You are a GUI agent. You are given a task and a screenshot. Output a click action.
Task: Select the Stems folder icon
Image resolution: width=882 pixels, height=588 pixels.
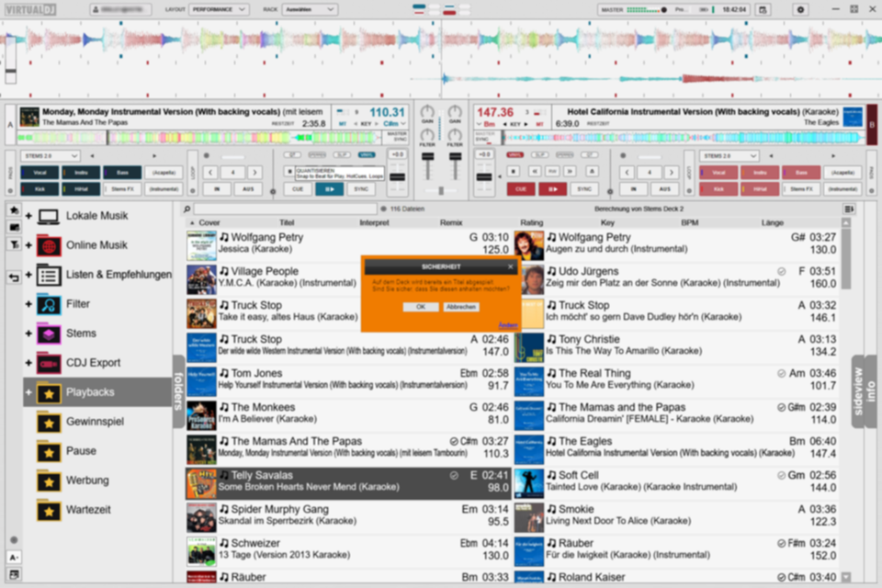point(49,334)
